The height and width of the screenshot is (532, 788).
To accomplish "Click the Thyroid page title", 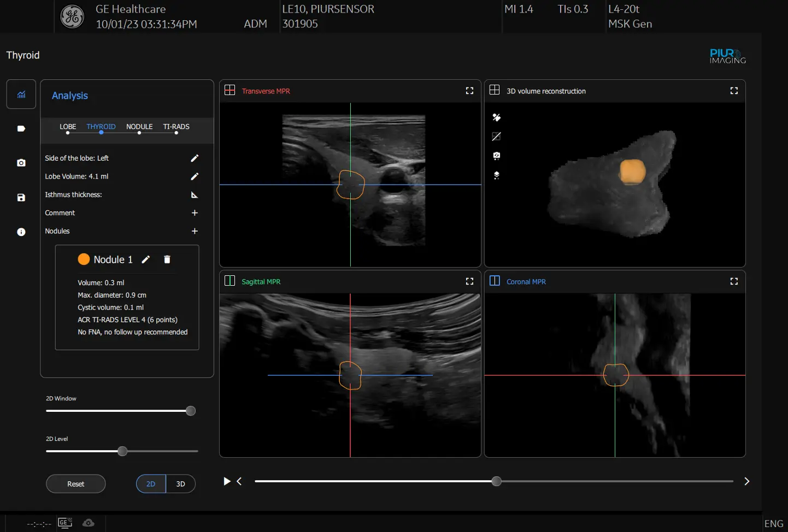I will [23, 55].
